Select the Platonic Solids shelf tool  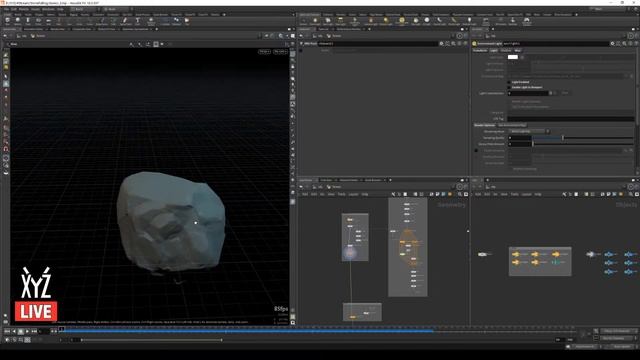[x=151, y=21]
